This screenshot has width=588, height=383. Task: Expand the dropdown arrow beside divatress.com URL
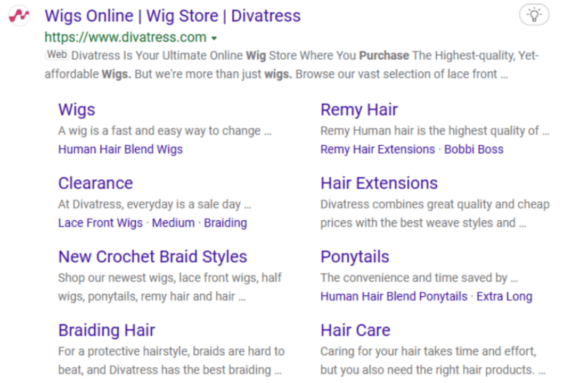214,38
